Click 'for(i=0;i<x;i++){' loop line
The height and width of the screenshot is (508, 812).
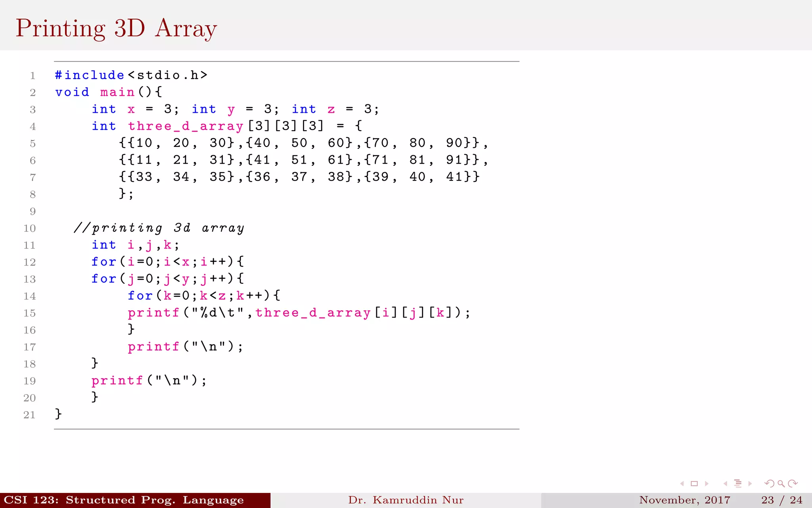pyautogui.click(x=168, y=262)
